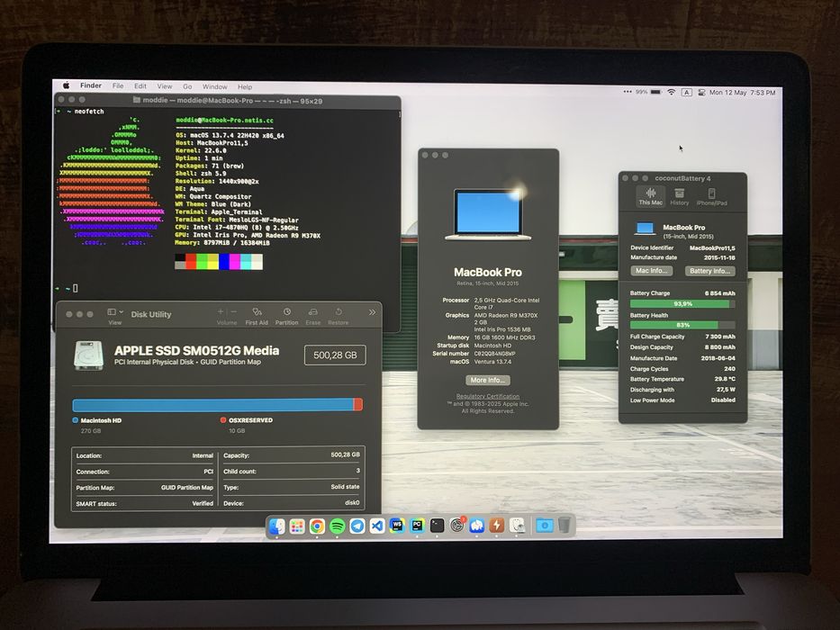Click the neofetch color palette in Terminal

point(219,261)
